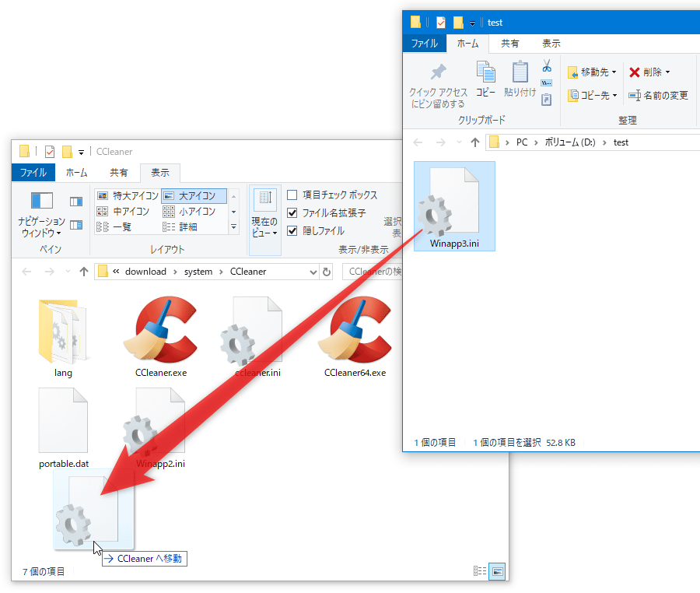The image size is (700, 593).
Task: Pin to Quick Access in test window
Action: click(438, 86)
